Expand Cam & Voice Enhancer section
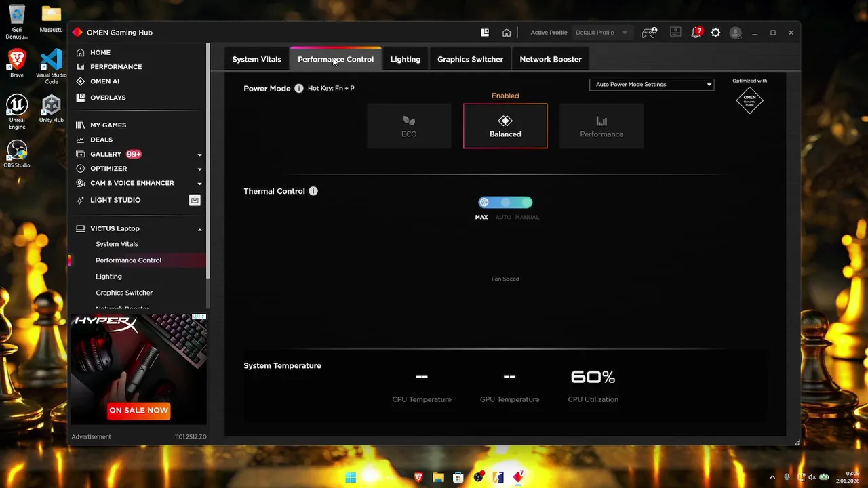The width and height of the screenshot is (868, 488). [x=199, y=184]
